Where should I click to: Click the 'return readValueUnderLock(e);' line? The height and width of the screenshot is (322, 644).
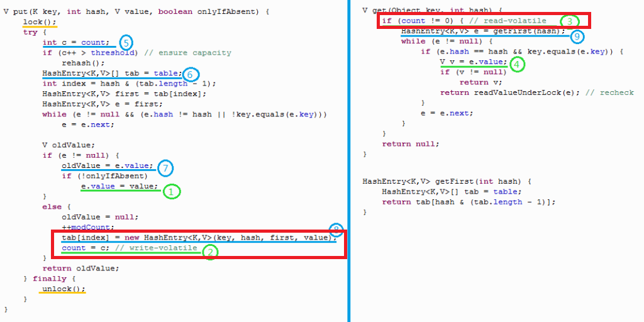(x=516, y=93)
